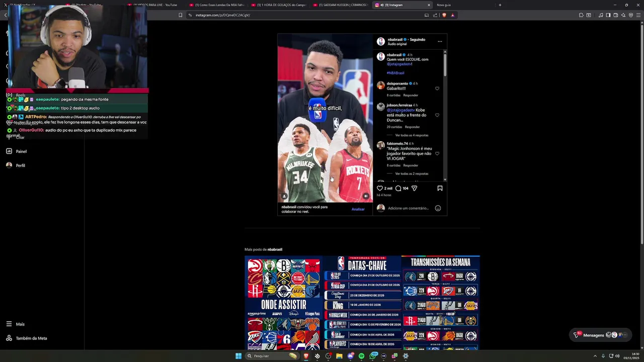Open Brave Rewards triangle icon
The image size is (644, 362).
coord(452,15)
